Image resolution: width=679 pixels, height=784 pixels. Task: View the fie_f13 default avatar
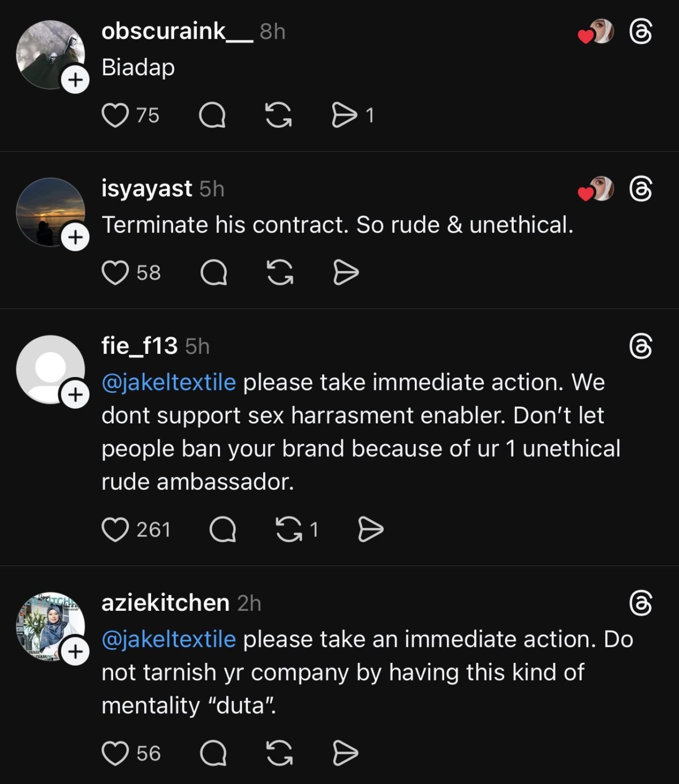click(x=48, y=368)
